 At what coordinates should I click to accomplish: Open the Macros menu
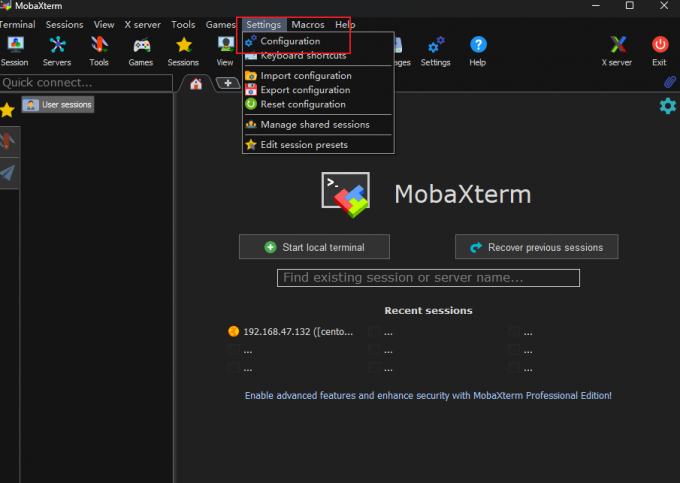(x=308, y=25)
